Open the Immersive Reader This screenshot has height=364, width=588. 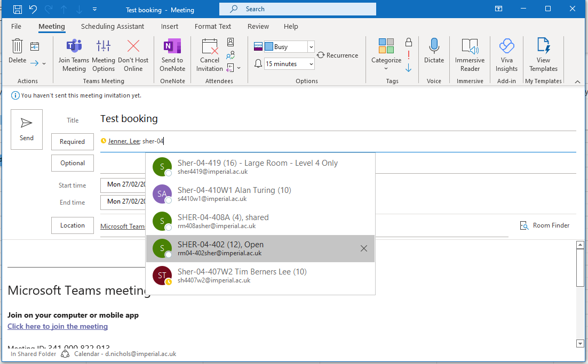point(470,47)
